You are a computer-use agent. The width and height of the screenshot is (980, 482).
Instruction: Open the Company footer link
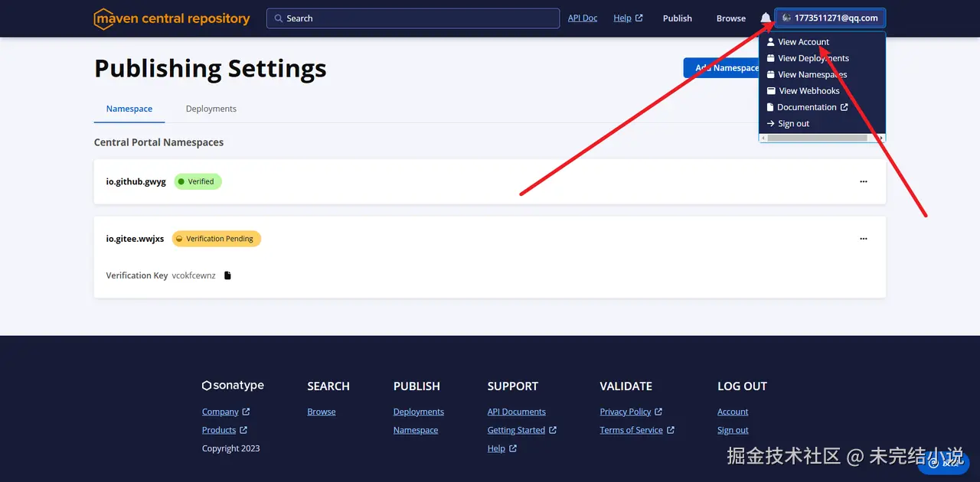[220, 412]
